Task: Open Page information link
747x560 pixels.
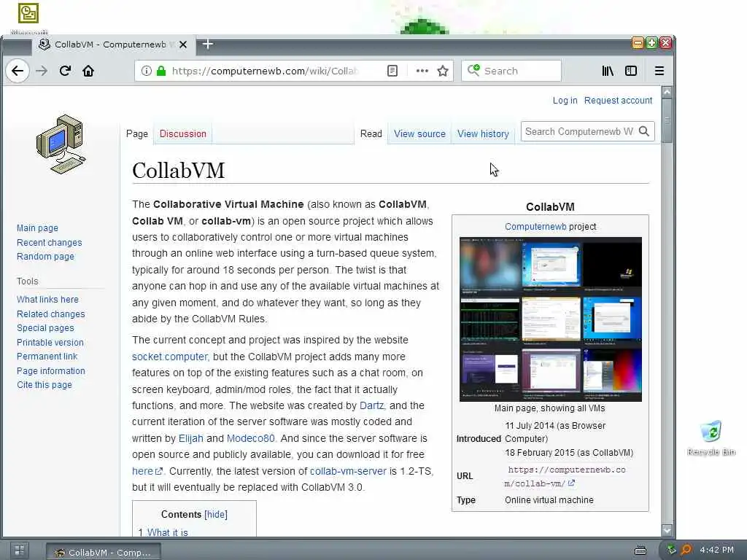Action: point(51,370)
